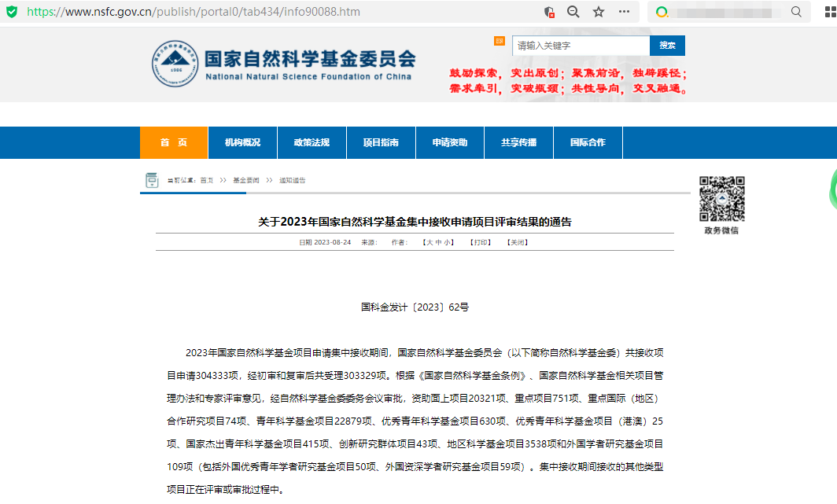Click the search engine logo icon
The image size is (837, 504).
tap(662, 12)
